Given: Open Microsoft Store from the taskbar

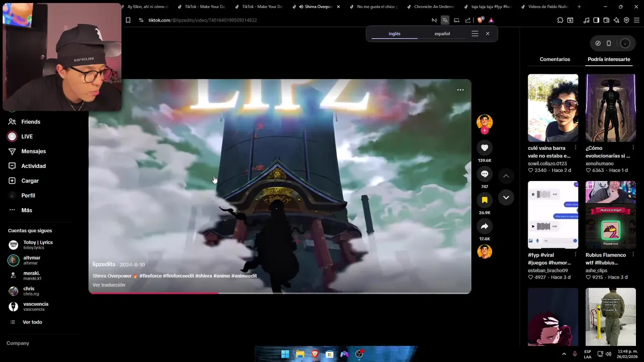Looking at the screenshot, I should 330,354.
